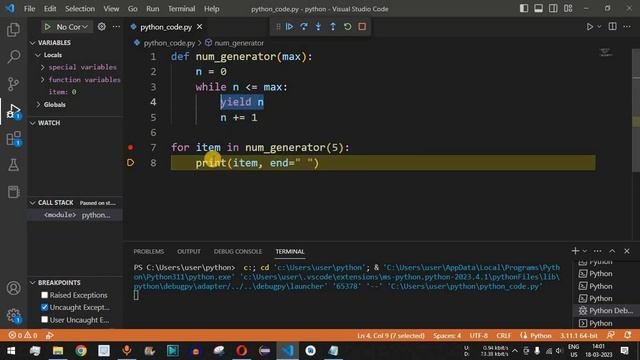Screen dimensions: 640x360
Task: Stop the debug session
Action: tap(362, 27)
